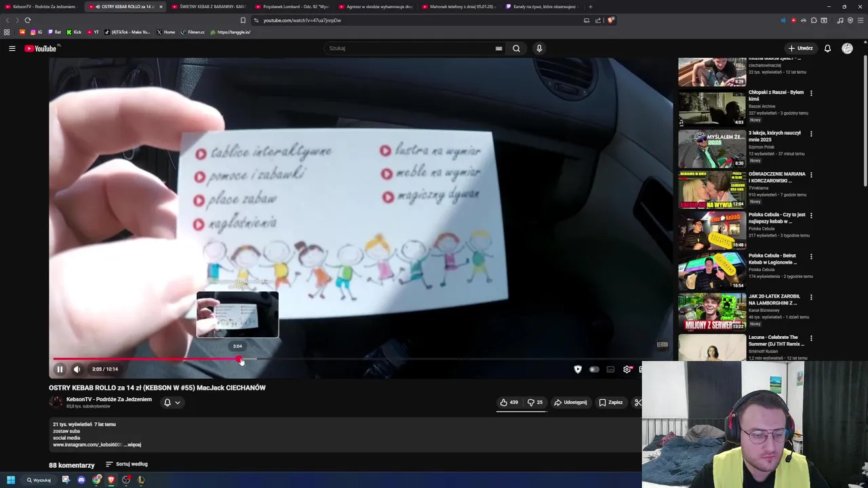Image resolution: width=868 pixels, height=488 pixels.
Task: Open options for OŚWIADCZENIE MARIANA video
Action: click(811, 175)
